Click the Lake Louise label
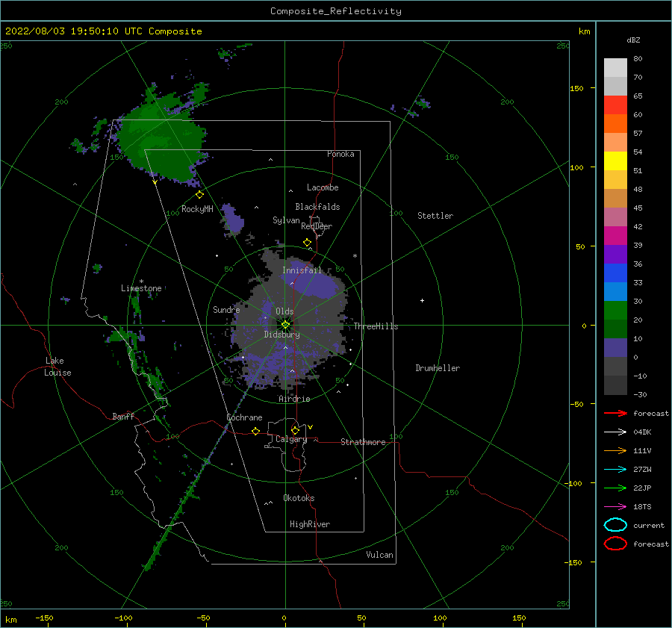 coord(57,367)
